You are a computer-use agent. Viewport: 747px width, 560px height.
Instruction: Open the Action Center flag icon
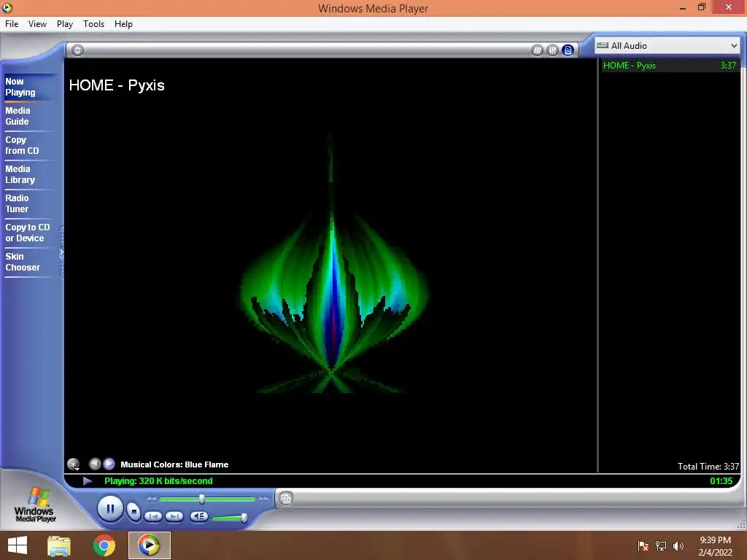point(643,545)
